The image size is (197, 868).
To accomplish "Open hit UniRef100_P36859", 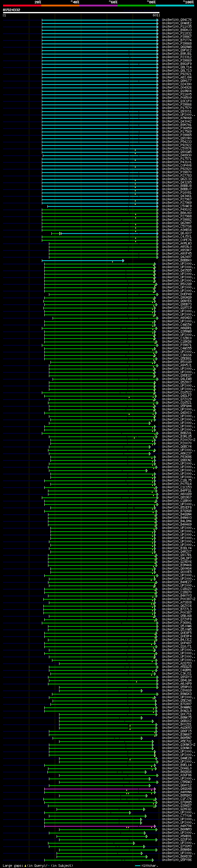I will 177,128.
